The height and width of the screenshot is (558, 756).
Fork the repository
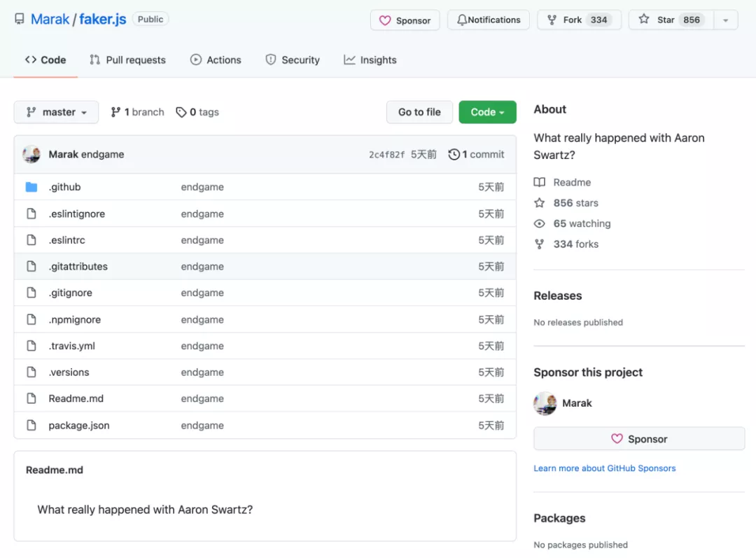point(579,20)
